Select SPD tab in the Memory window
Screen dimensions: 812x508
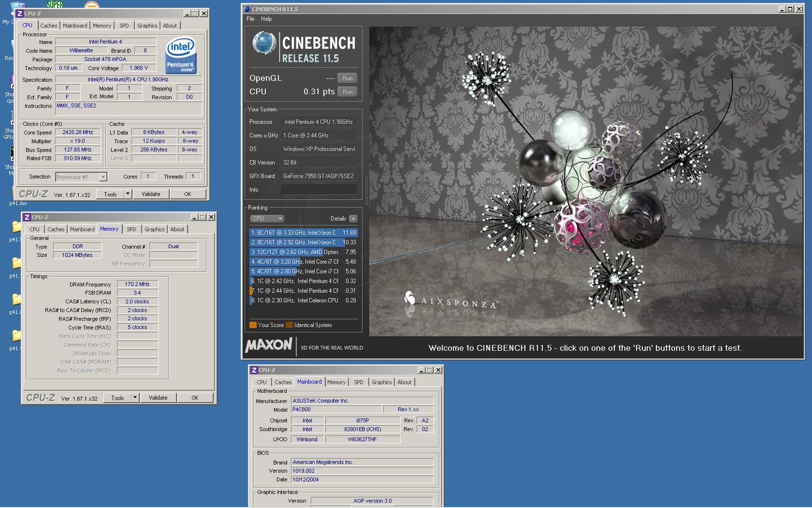[131, 229]
